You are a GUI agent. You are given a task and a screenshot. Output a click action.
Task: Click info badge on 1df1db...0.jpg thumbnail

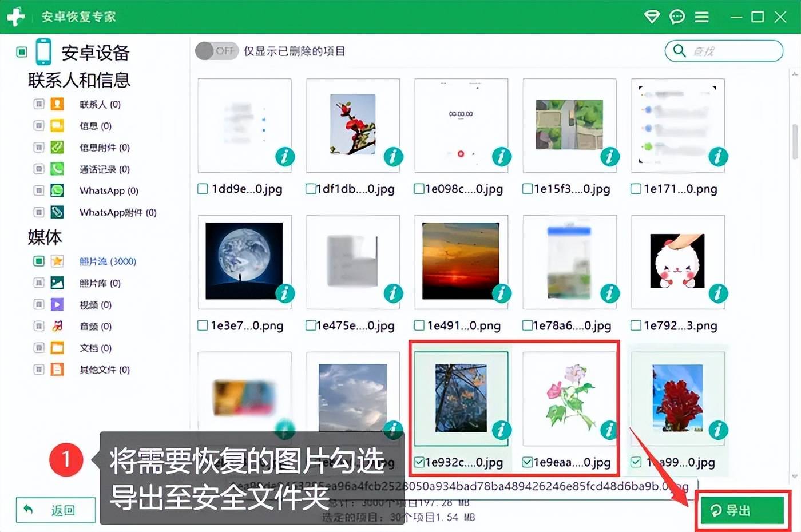pyautogui.click(x=393, y=156)
